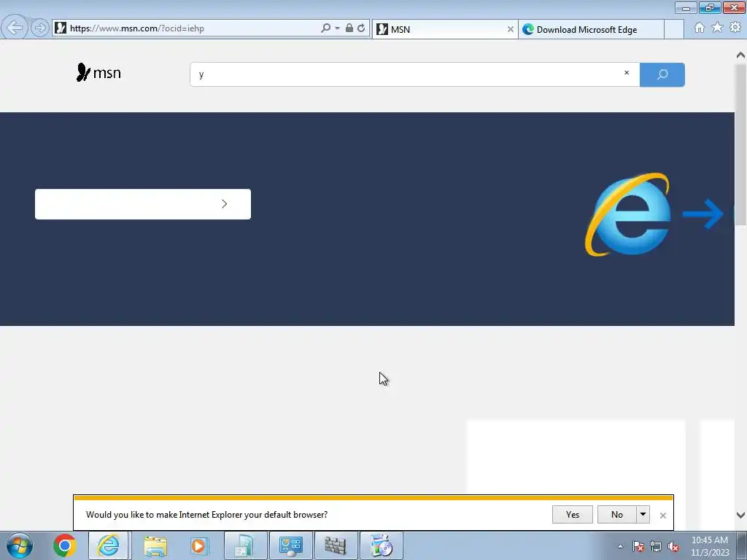Open the Control Panel taskbar icon
The width and height of the screenshot is (747, 560).
tap(290, 545)
